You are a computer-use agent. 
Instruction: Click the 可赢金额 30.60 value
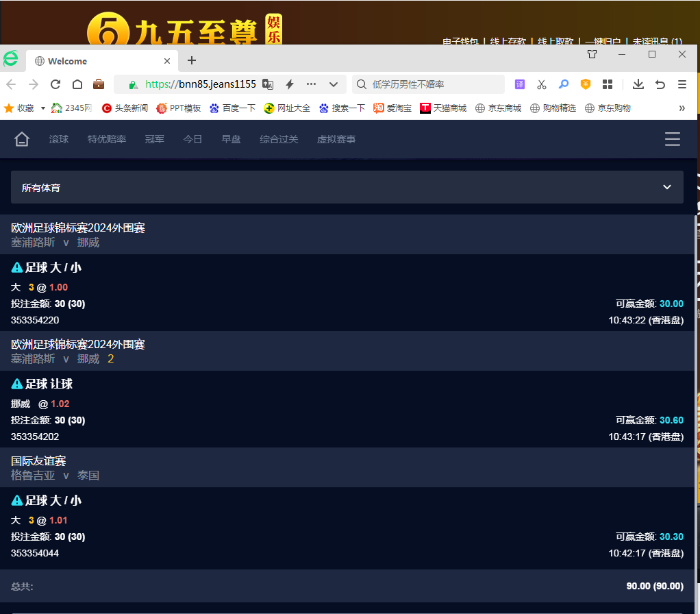click(x=671, y=420)
